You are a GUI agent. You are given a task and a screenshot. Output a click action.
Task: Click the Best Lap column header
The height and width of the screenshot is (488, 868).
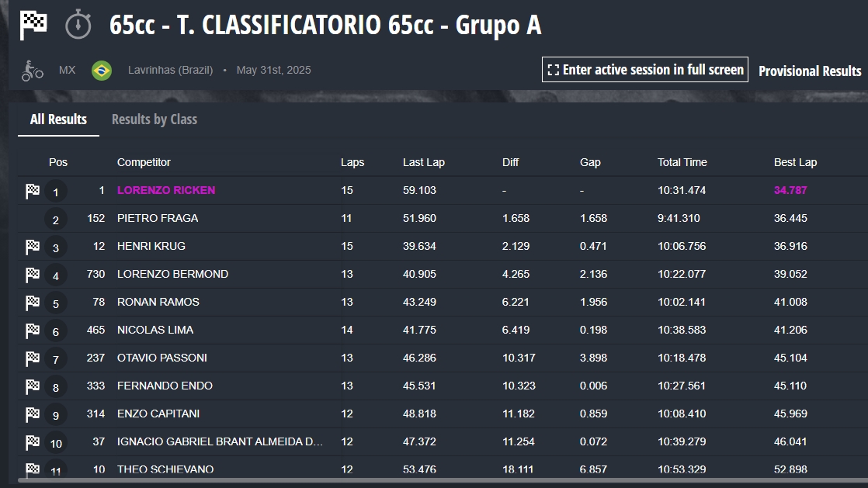coord(795,162)
